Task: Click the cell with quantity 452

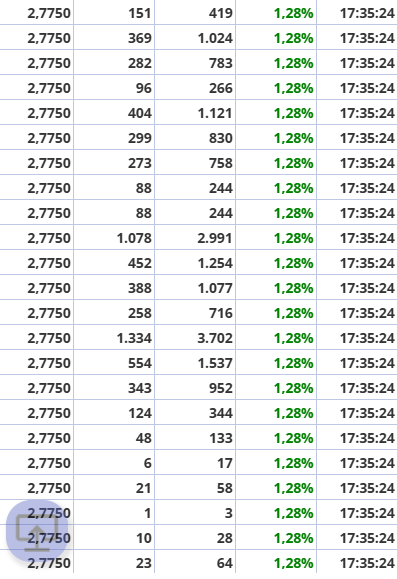Action: click(x=114, y=263)
